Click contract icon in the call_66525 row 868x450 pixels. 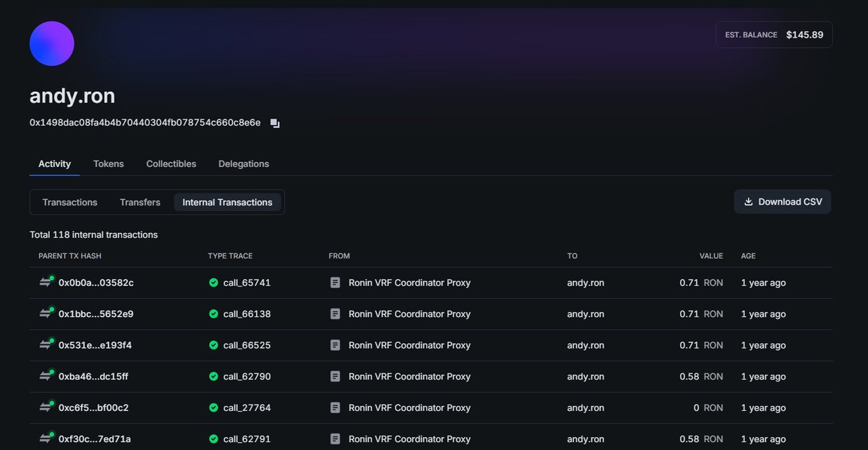[x=335, y=345]
